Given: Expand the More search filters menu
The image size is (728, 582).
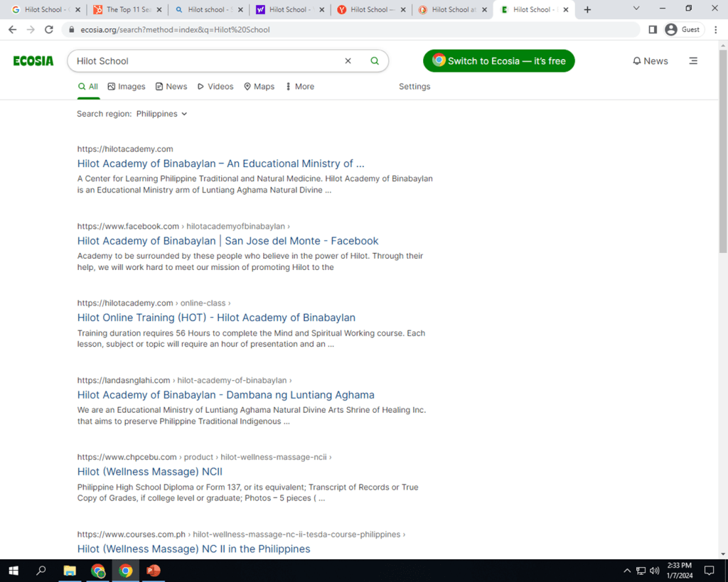Looking at the screenshot, I should (299, 87).
